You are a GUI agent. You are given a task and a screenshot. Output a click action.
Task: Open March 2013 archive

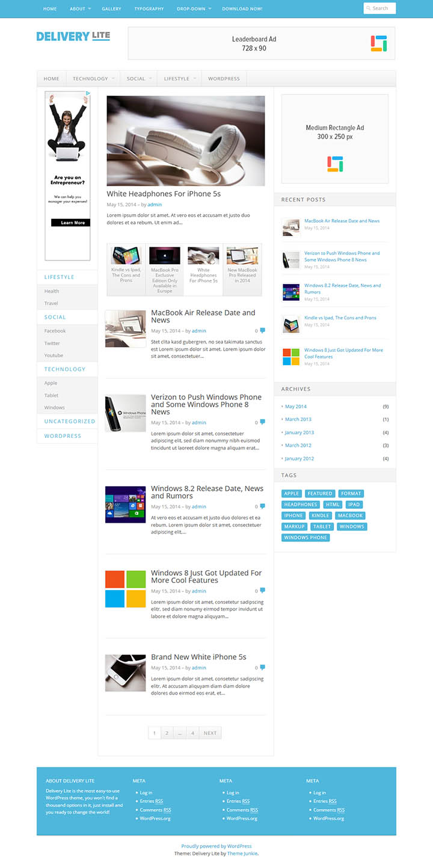coord(298,419)
